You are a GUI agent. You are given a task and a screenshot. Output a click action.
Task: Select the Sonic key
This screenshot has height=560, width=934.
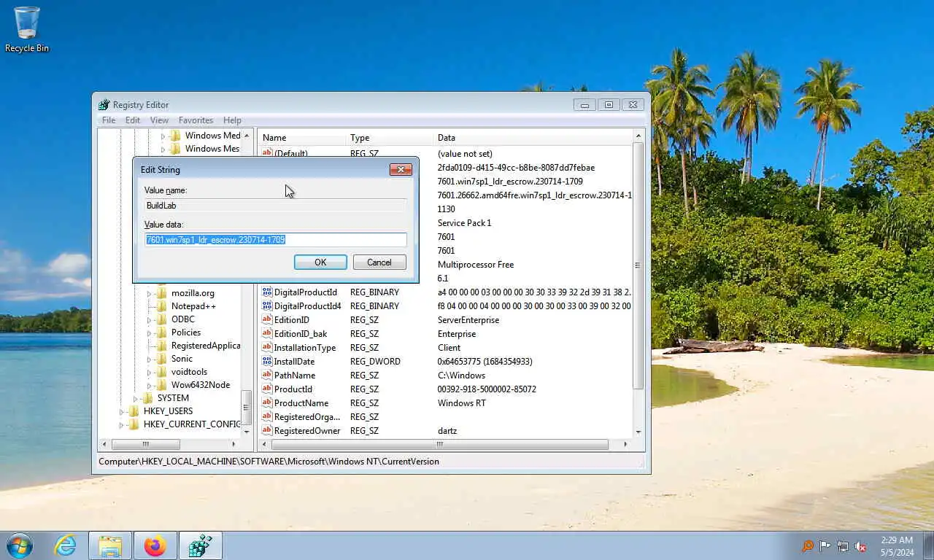coord(182,359)
